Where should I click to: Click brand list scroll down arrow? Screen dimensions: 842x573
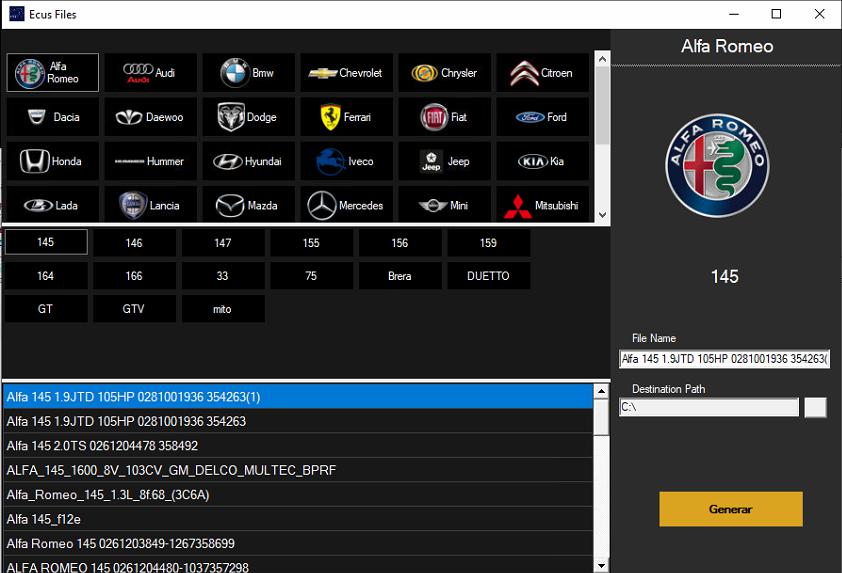coord(602,214)
